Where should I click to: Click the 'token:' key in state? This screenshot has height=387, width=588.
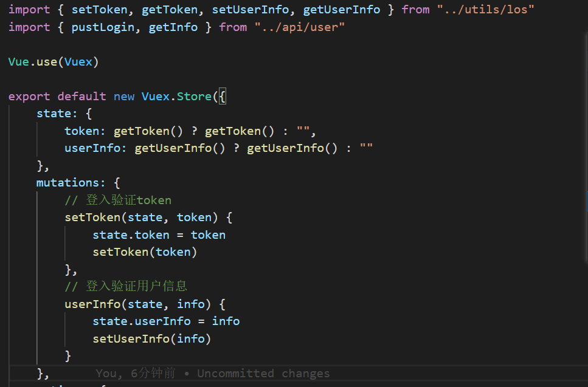pos(85,131)
